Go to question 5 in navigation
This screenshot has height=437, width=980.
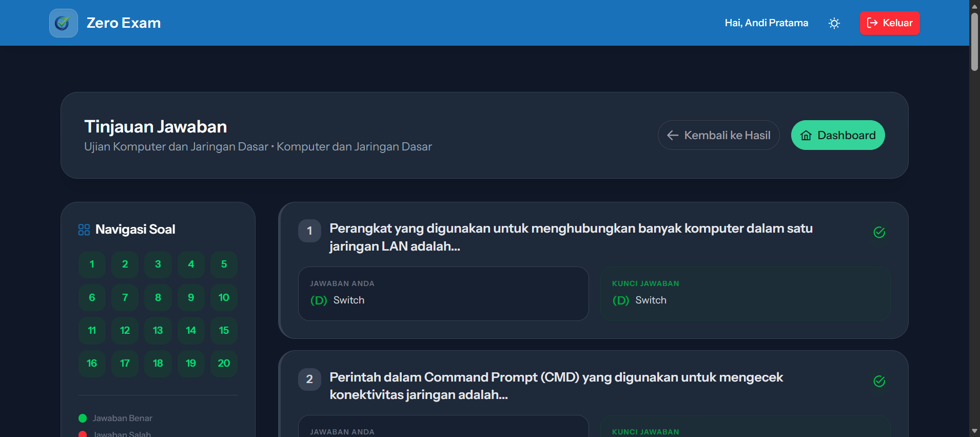(x=224, y=264)
